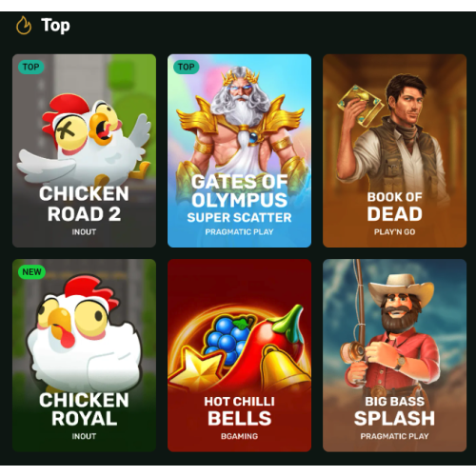The width and height of the screenshot is (476, 476).
Task: Click the TOP badge on Gates of Olympus
Action: pyautogui.click(x=187, y=67)
